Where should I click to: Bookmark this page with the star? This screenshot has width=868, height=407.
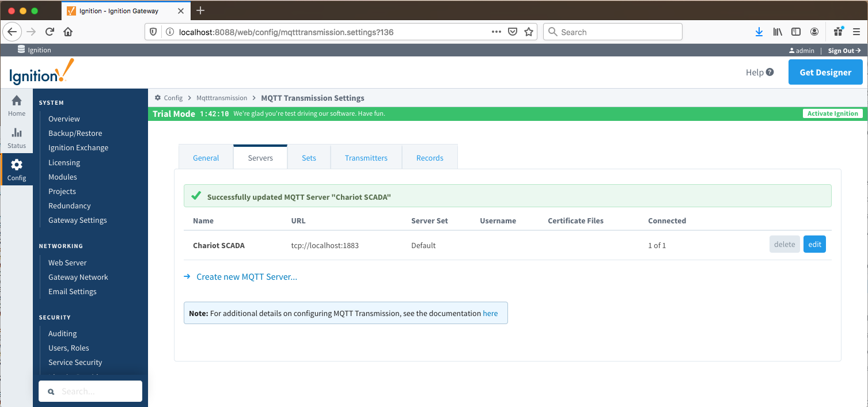(x=529, y=32)
